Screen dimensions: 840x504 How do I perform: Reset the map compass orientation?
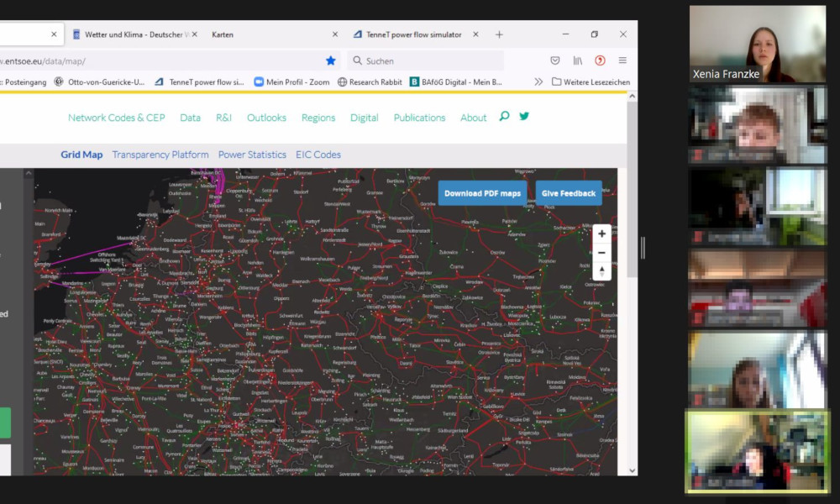coord(601,271)
